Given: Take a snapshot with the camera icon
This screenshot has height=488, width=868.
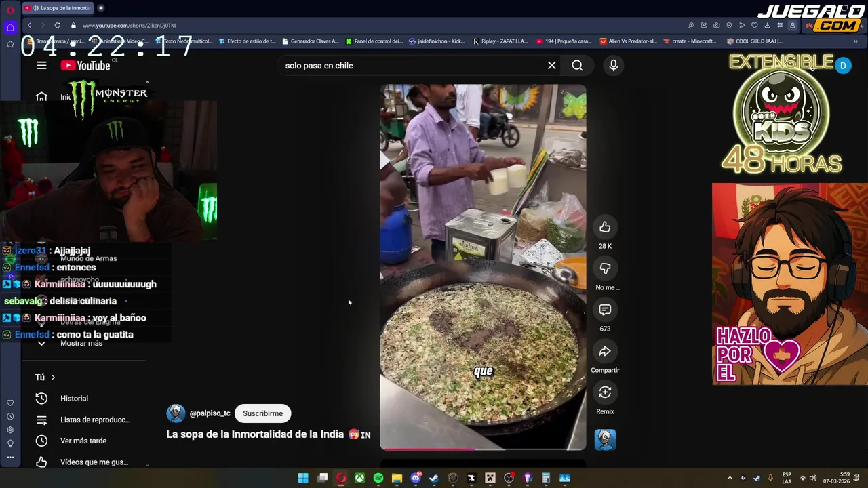Looking at the screenshot, I should (x=716, y=26).
